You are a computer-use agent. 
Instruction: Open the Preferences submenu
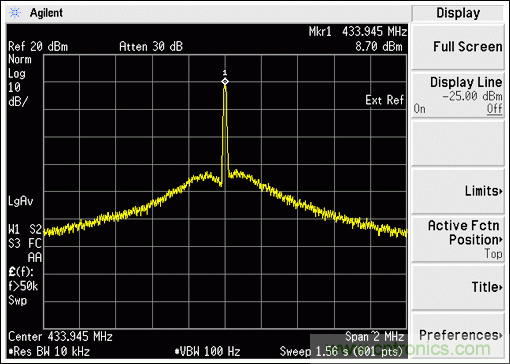tap(458, 335)
